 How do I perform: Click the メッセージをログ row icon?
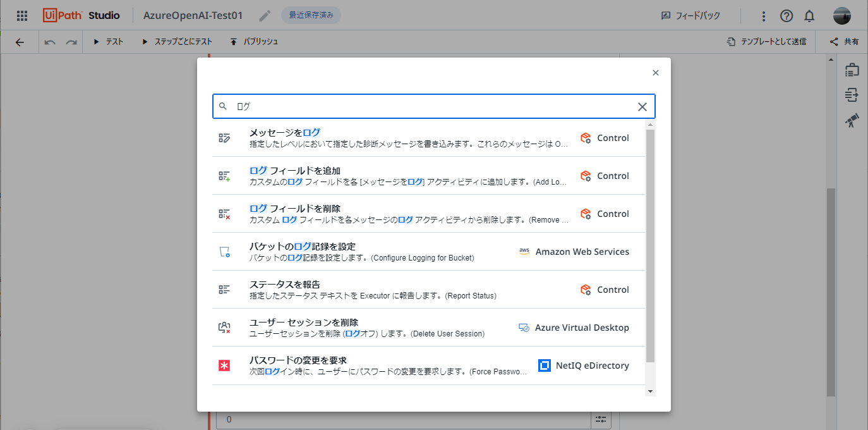[x=224, y=138]
